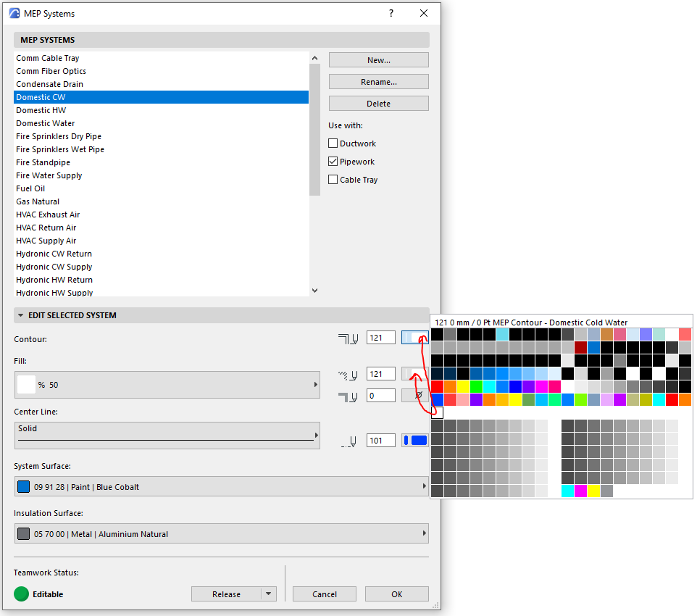Open the Insulation Surface Aluminium Natural dropdown

222,533
